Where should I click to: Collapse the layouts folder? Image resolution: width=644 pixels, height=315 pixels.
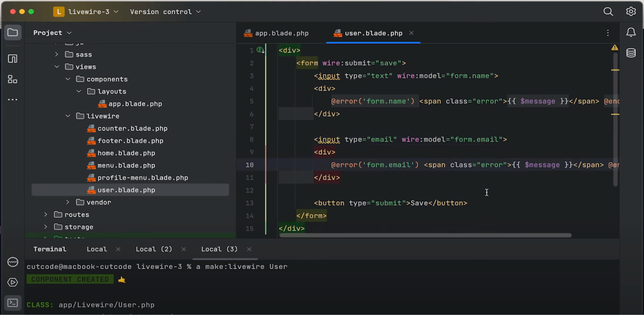[x=78, y=91]
